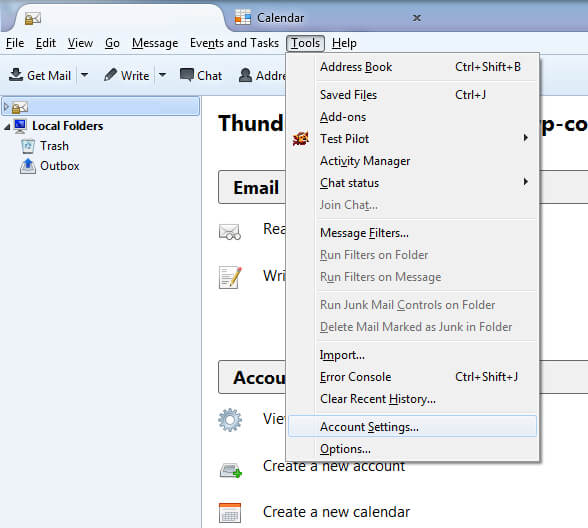The height and width of the screenshot is (528, 588).
Task: Click the Get Mail button label
Action: [x=49, y=75]
